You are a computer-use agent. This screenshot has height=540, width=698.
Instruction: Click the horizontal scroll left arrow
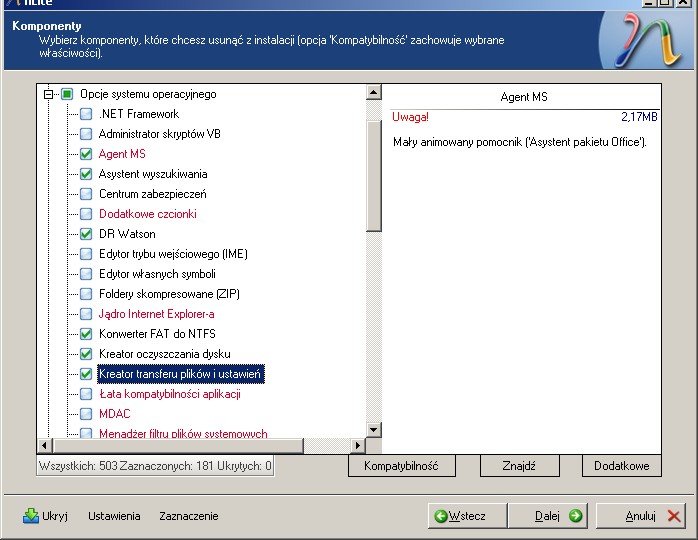[x=44, y=445]
